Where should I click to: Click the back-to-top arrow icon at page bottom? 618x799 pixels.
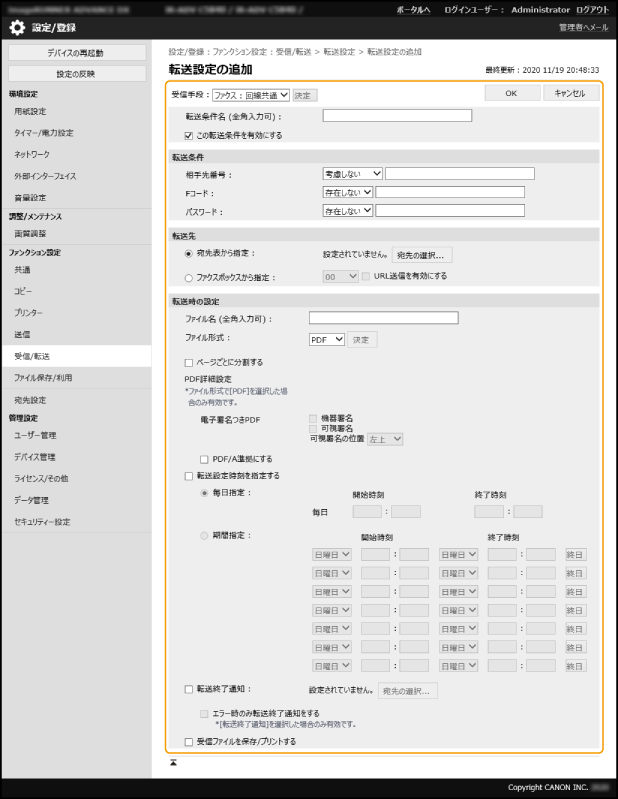173,762
